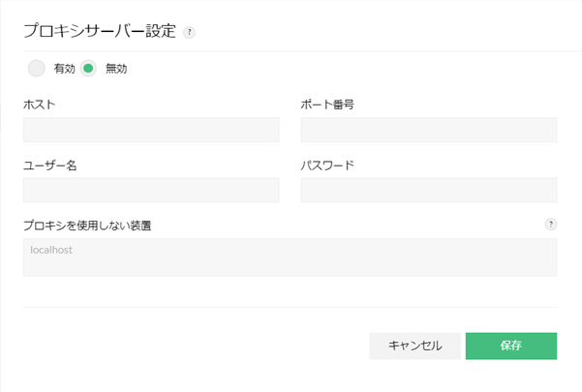
Task: Click into the パスワード field
Action: tap(429, 190)
